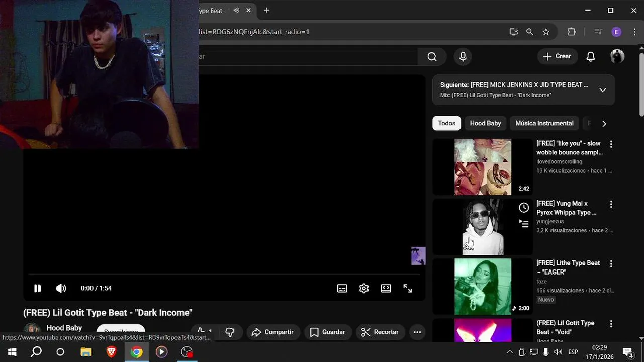Start voice search with microphone icon
Screen dimensions: 644x362
[x=463, y=56]
